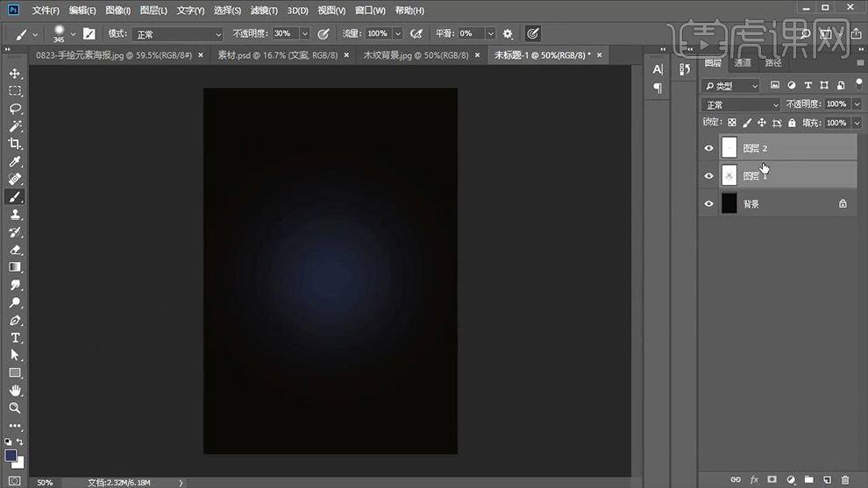Viewport: 868px width, 488px height.
Task: Select the Move tool
Action: point(15,74)
